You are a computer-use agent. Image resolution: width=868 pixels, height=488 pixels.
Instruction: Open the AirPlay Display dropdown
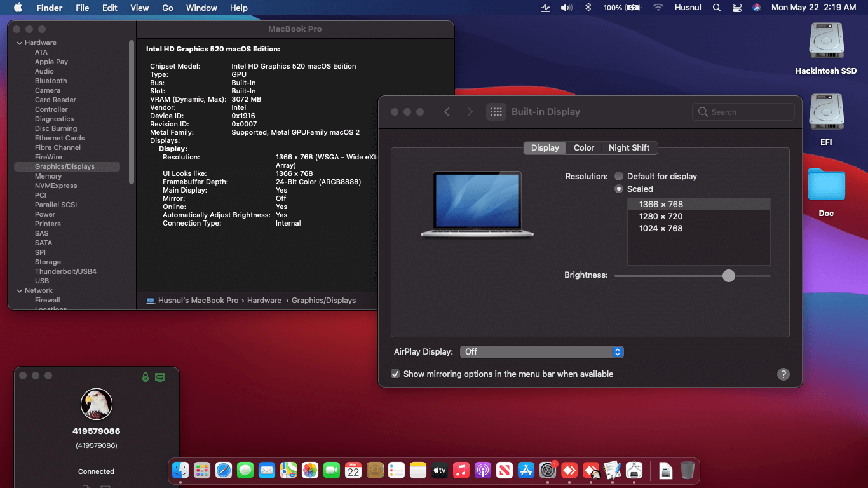[541, 352]
